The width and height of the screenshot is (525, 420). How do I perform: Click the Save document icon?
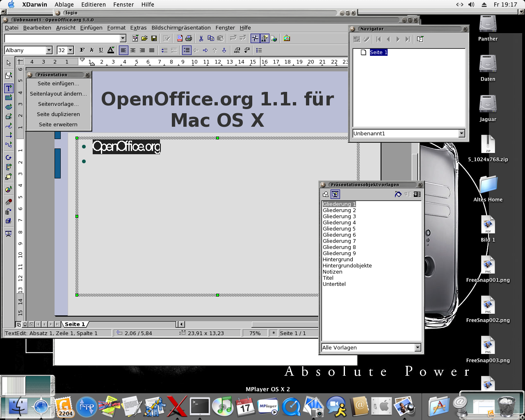[154, 39]
